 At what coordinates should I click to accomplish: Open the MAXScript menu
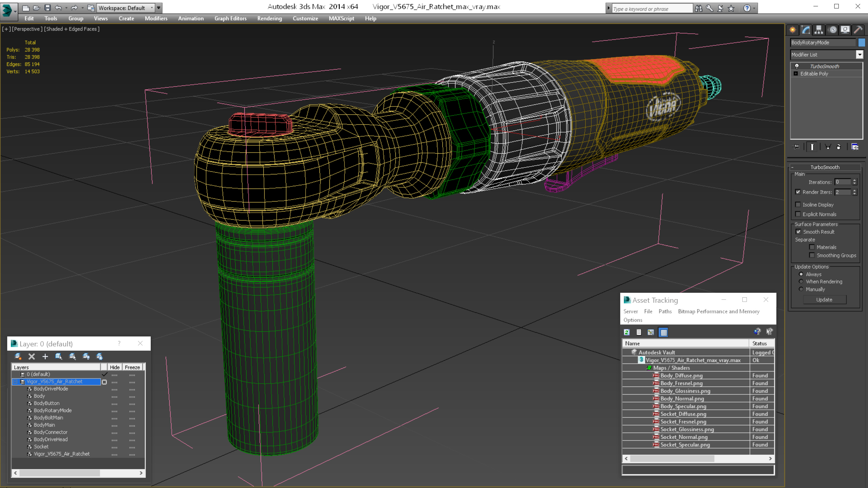[x=341, y=18]
